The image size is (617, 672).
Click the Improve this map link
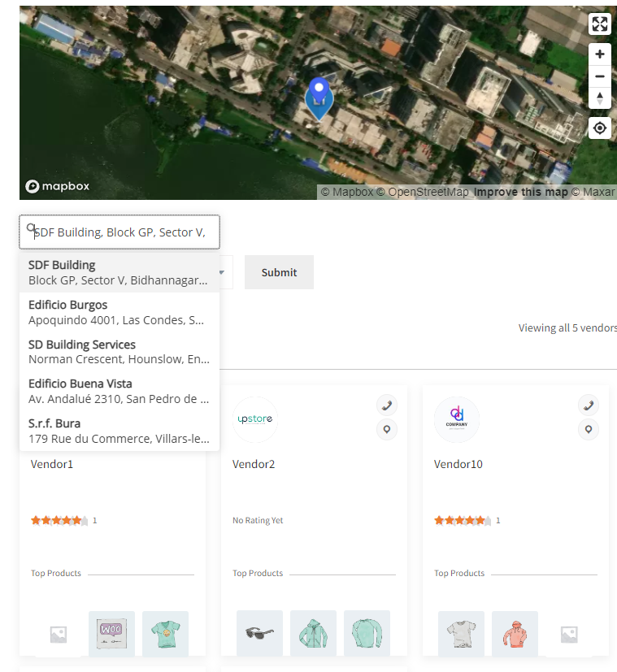(x=520, y=193)
